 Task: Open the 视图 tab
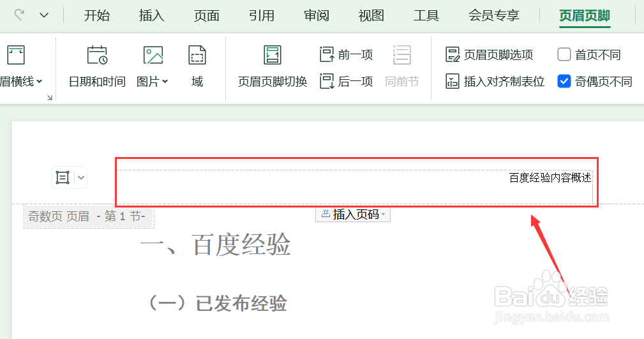(x=371, y=15)
